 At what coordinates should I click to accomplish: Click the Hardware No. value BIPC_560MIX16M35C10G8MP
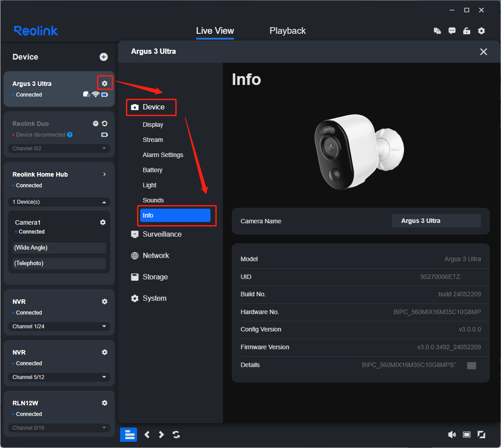[x=437, y=312]
